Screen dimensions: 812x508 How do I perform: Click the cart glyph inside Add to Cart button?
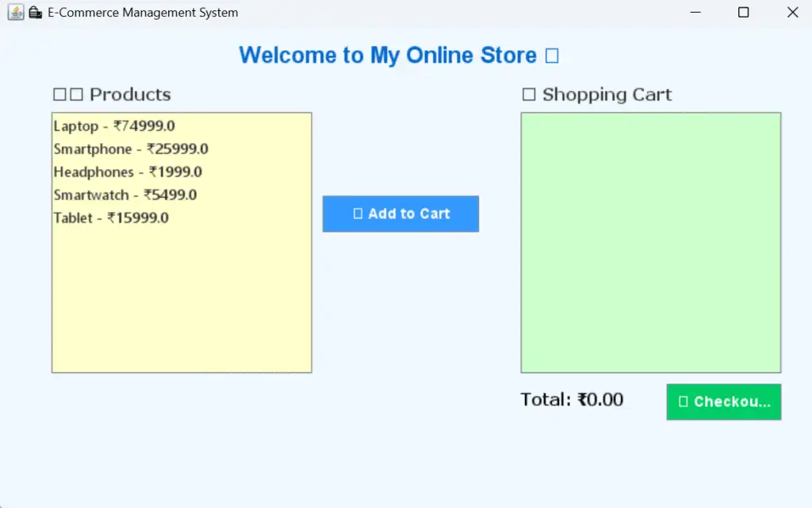click(x=359, y=214)
